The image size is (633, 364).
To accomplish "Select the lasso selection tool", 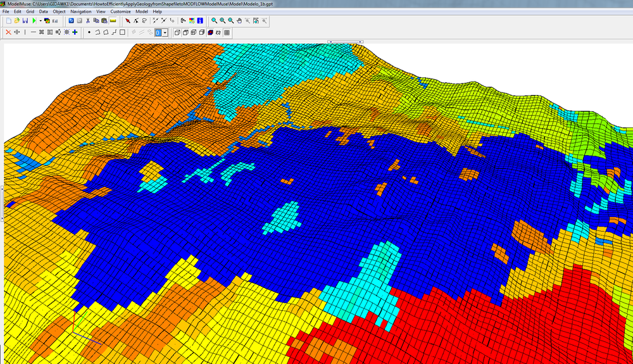I will pyautogui.click(x=144, y=20).
